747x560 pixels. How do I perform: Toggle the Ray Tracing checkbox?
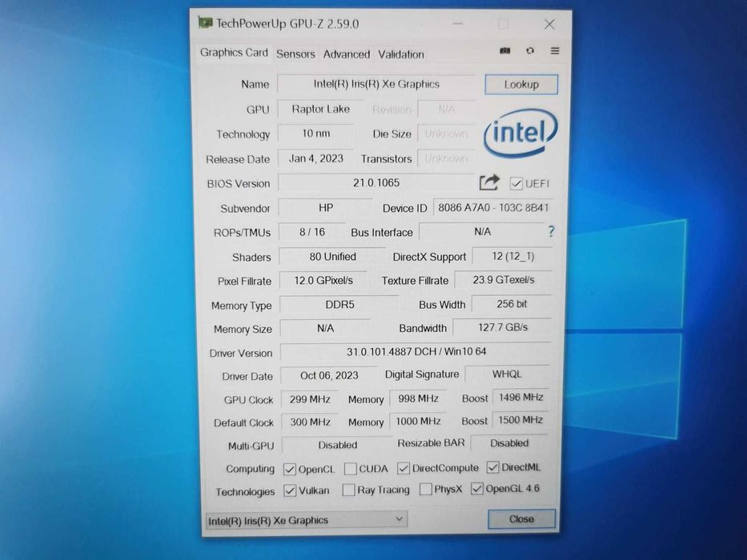tap(349, 490)
